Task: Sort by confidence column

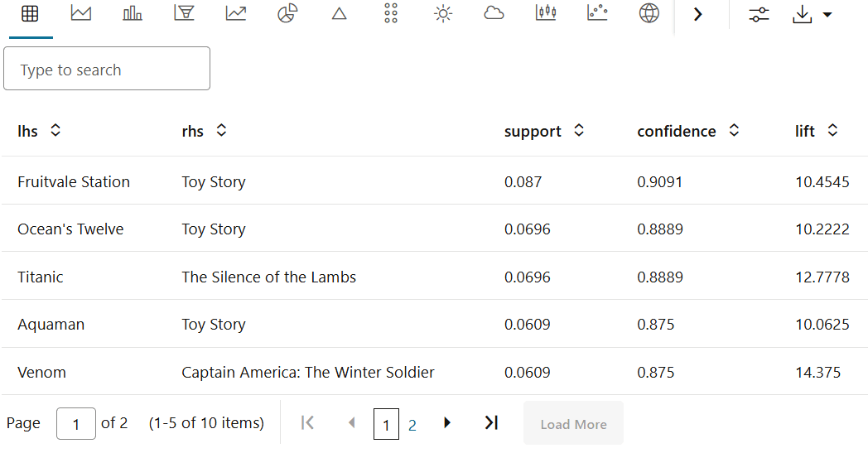Action: tap(734, 131)
